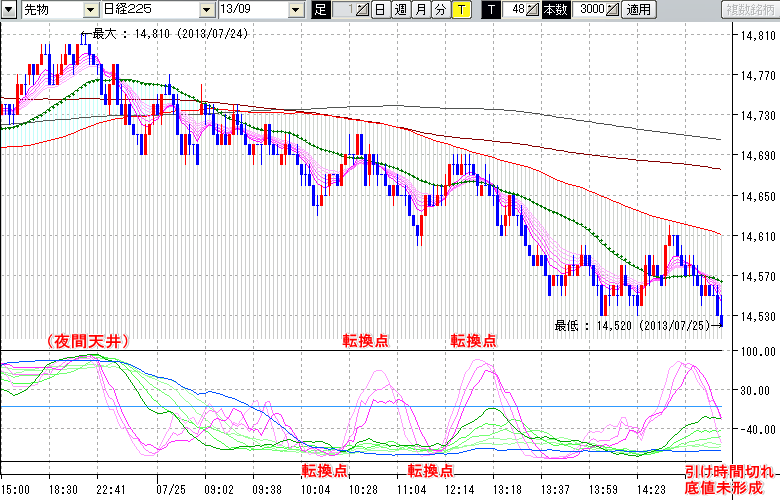
Task: Click the black T label box
Action: click(491, 10)
